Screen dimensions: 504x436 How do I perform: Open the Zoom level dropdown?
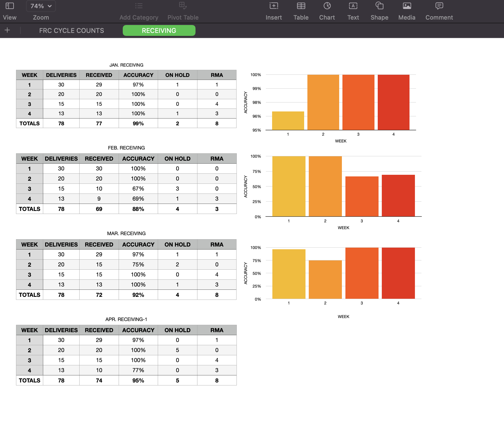[41, 6]
